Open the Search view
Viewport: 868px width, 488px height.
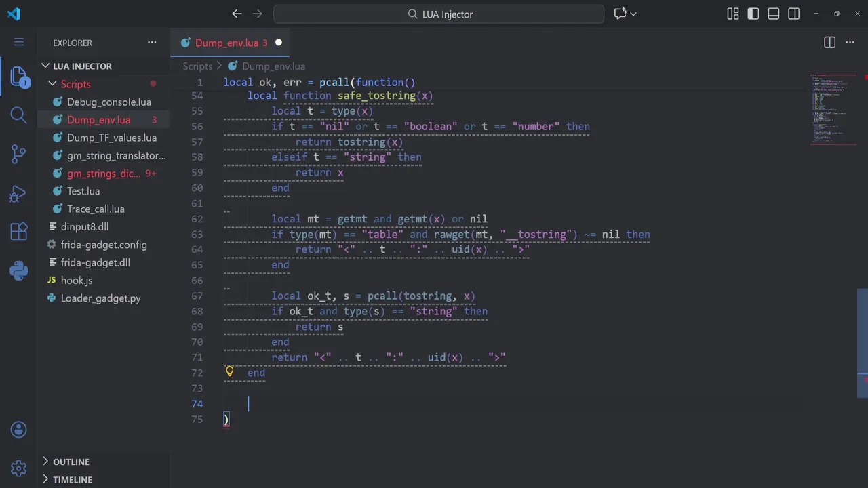tap(19, 115)
